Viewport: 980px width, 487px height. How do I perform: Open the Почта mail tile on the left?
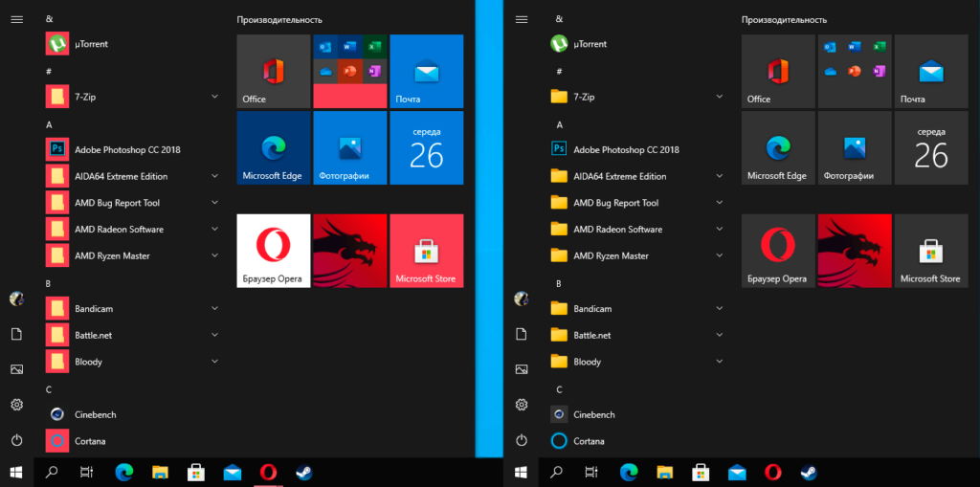(426, 71)
